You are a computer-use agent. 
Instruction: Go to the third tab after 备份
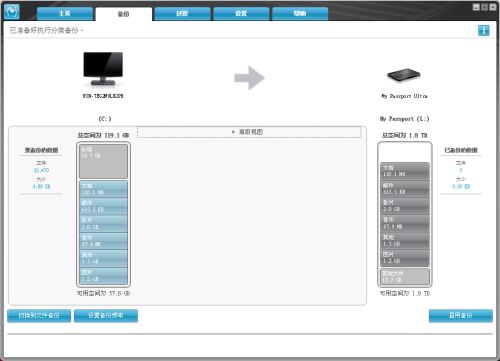point(300,13)
